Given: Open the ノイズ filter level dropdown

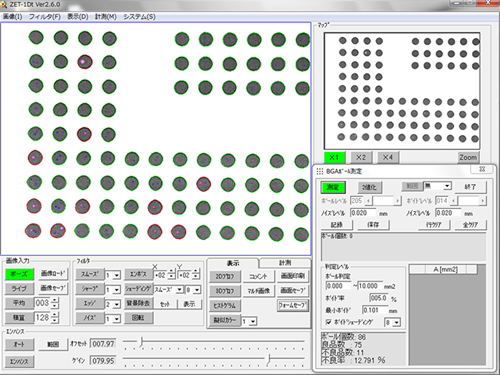Looking at the screenshot, I should pos(117,319).
